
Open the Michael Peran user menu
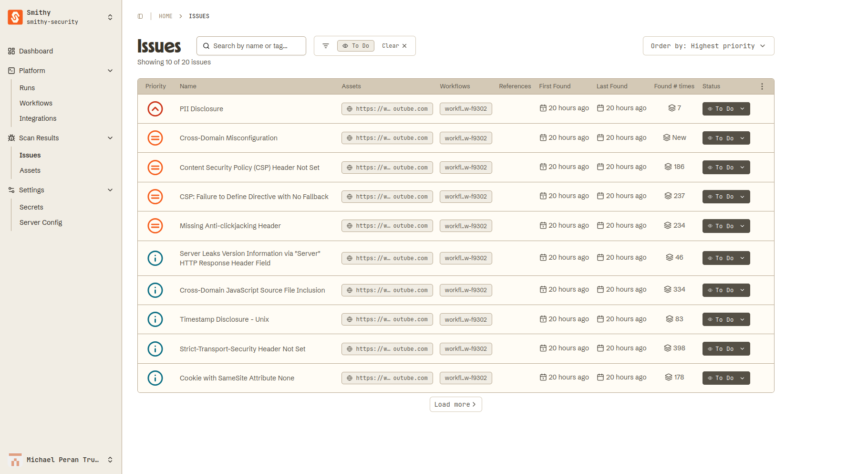pos(61,460)
